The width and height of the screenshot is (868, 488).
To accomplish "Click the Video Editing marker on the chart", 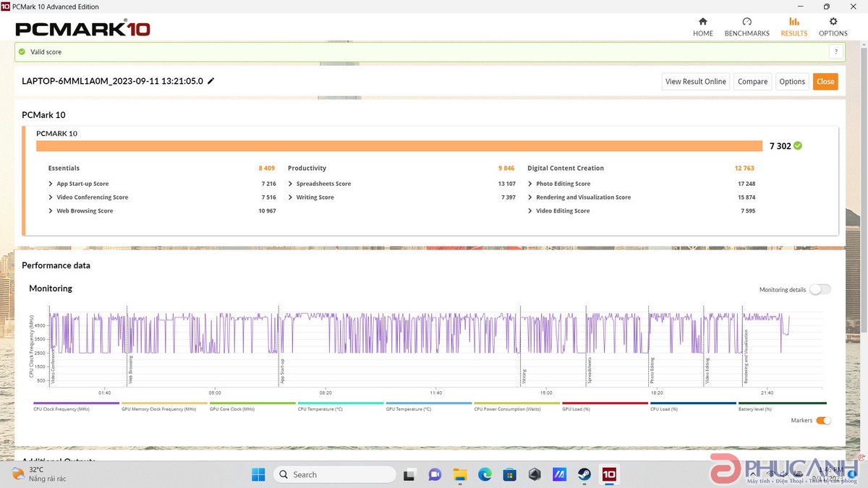I will 707,369.
